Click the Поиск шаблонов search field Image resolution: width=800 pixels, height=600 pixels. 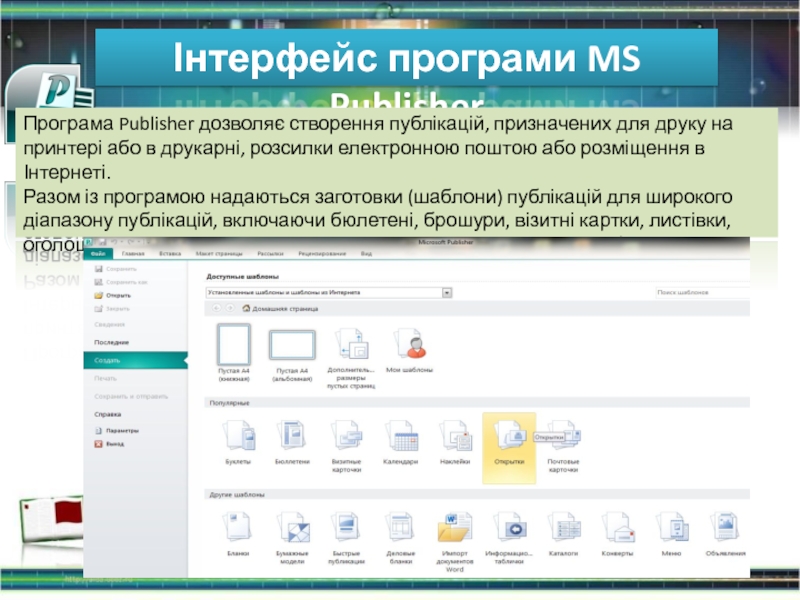702,293
